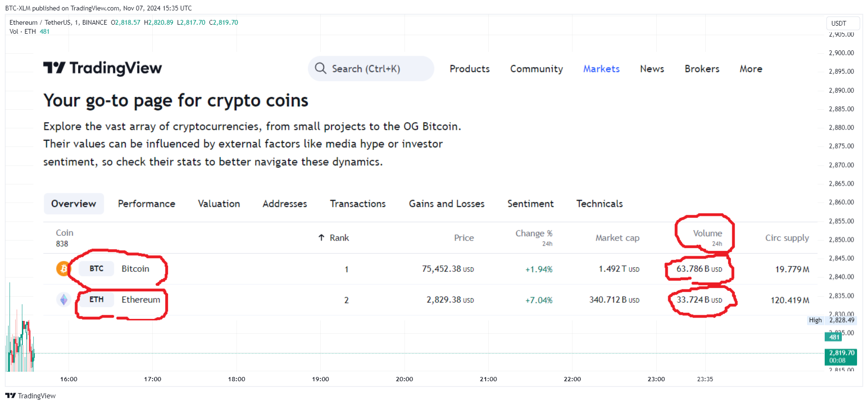Focus the Search (Ctrl+K) field
The height and width of the screenshot is (405, 868).
pyautogui.click(x=371, y=68)
